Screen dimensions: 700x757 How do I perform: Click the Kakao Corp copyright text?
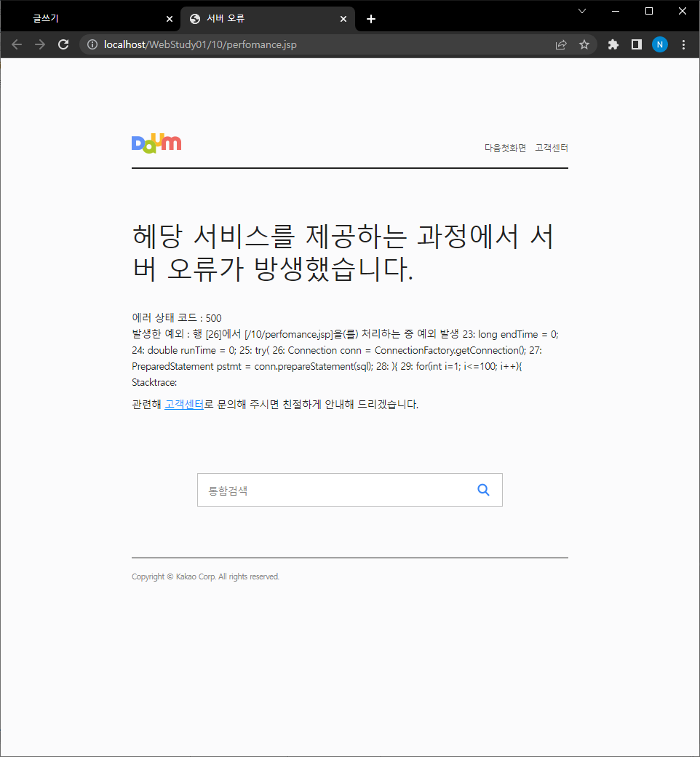(206, 576)
